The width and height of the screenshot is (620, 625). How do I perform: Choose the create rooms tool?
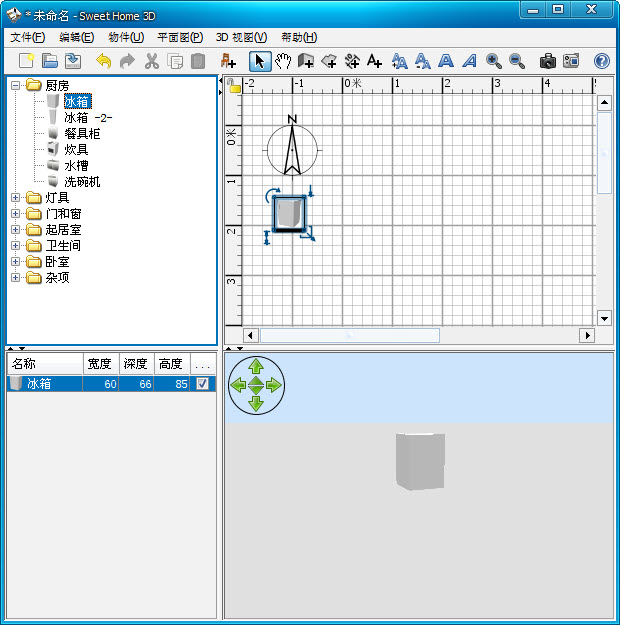[x=329, y=61]
